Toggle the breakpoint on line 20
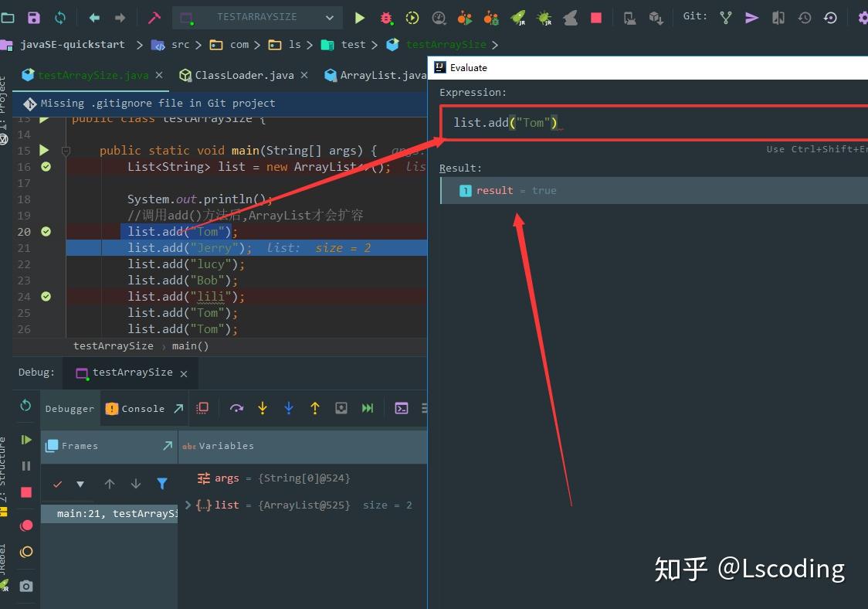The height and width of the screenshot is (609, 868). [x=46, y=231]
